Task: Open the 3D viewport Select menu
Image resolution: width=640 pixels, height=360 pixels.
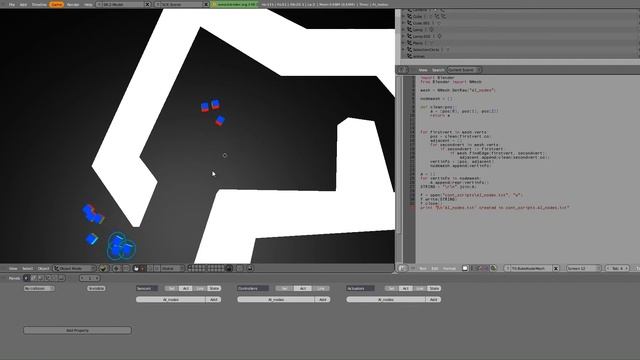Action: 27,269
